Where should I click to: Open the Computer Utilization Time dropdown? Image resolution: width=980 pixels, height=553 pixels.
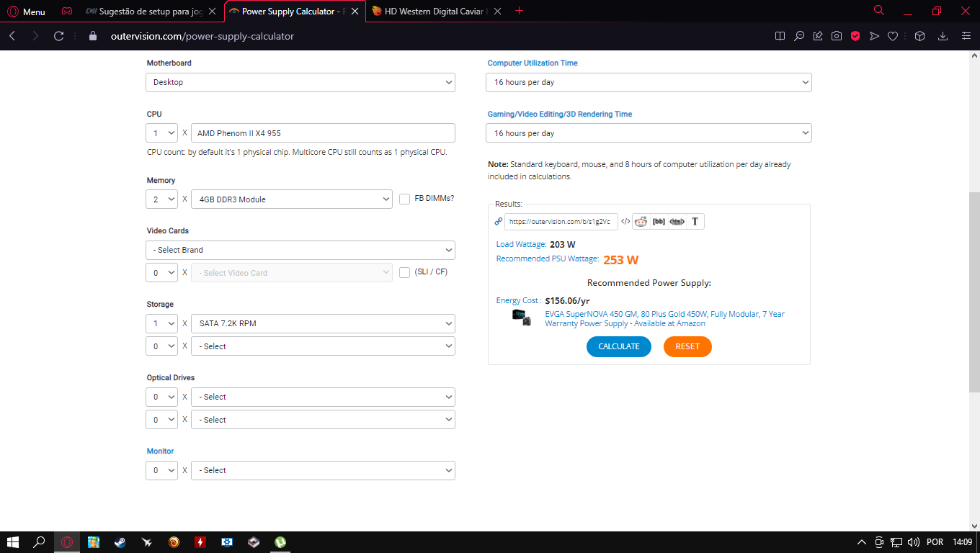(649, 82)
